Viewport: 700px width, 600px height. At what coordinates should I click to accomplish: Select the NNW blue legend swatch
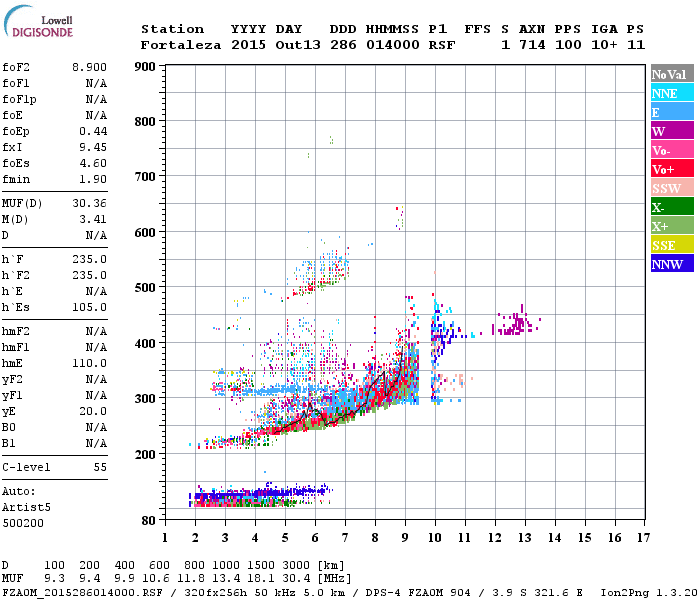coord(672,264)
